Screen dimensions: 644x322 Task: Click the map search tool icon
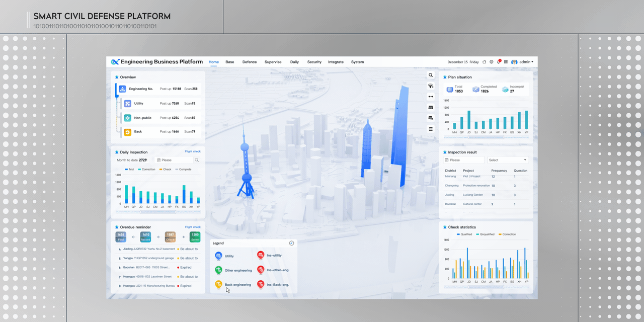[x=431, y=75]
